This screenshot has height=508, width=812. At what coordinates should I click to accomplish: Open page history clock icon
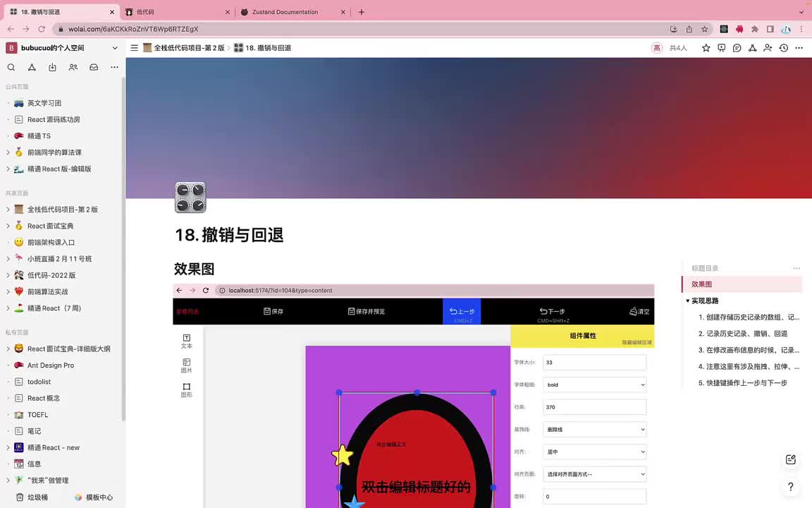point(784,48)
